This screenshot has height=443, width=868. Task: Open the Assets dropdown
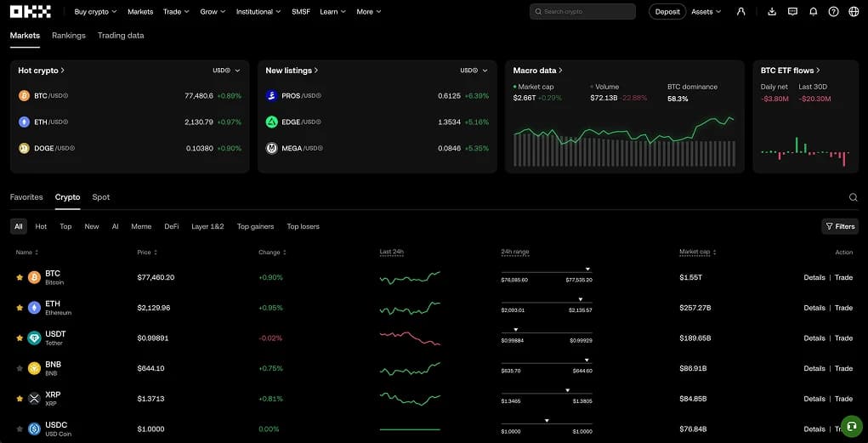706,12
